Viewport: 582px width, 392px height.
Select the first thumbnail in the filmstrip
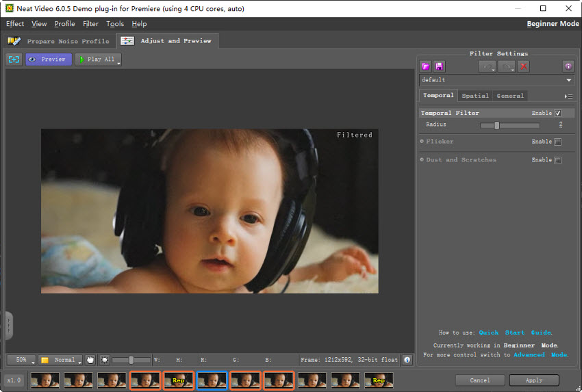tap(45, 380)
